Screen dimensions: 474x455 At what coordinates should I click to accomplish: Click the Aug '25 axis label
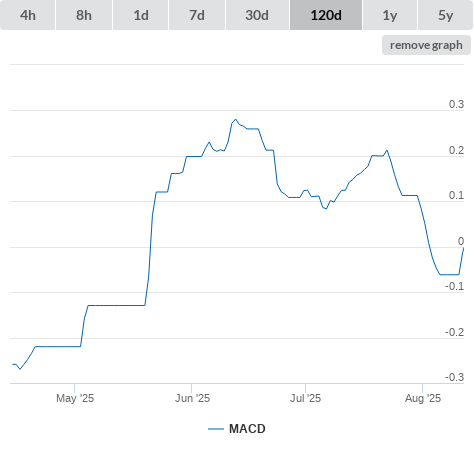(x=423, y=398)
